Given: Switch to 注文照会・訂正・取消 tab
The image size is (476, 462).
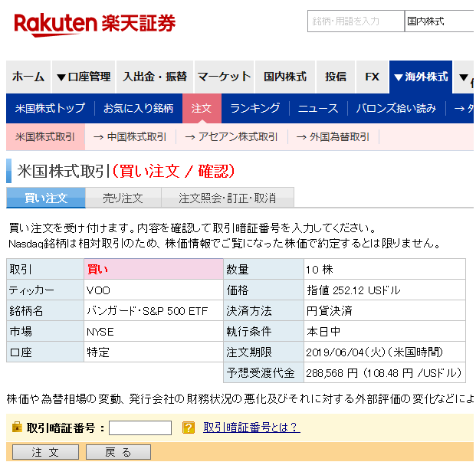Looking at the screenshot, I should point(228,198).
